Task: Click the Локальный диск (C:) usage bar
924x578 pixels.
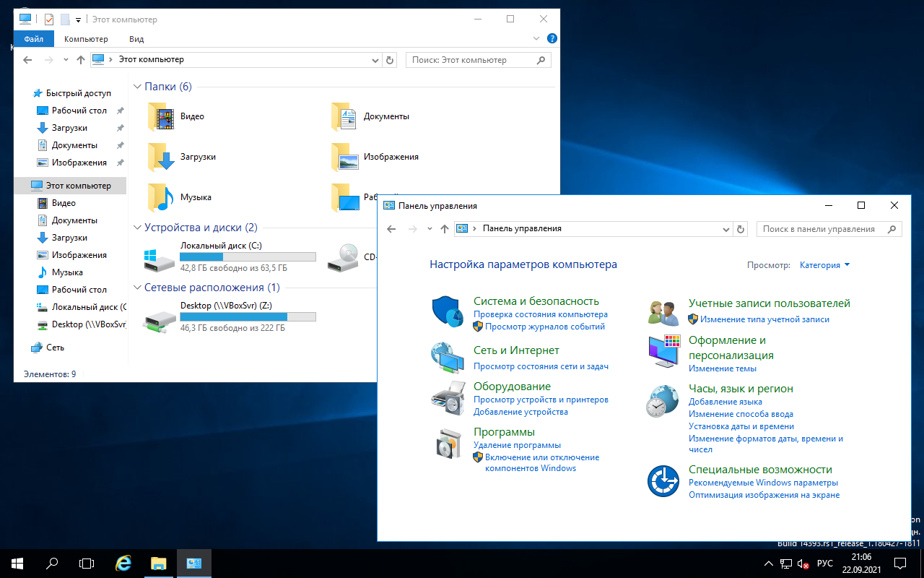Action: [248, 256]
